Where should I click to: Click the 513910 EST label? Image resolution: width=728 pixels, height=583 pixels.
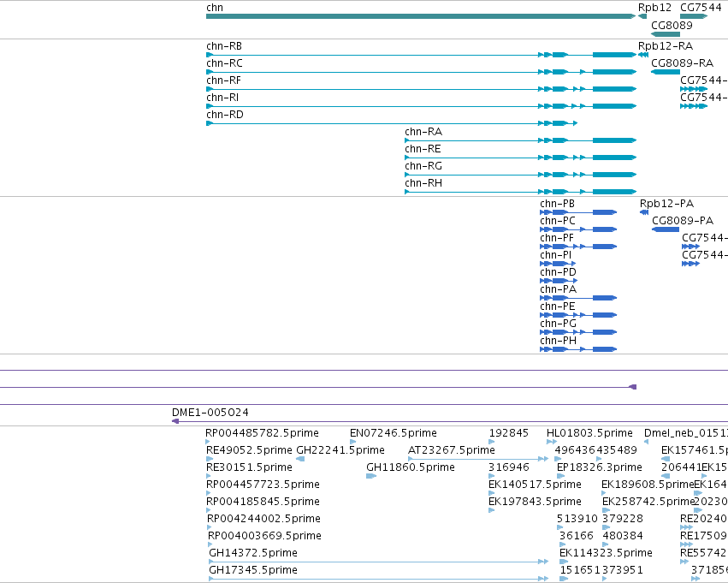coord(577,519)
